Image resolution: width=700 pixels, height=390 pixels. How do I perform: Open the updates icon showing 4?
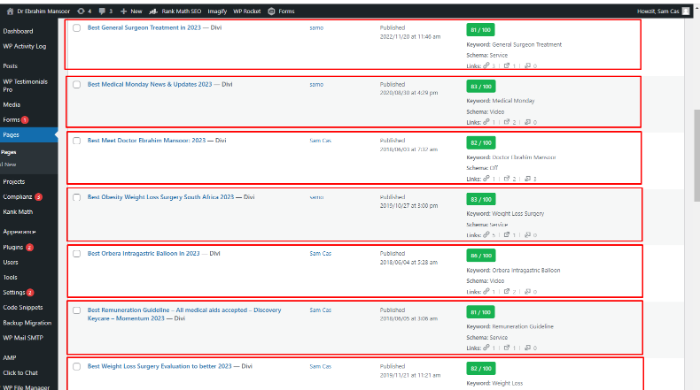[x=81, y=11]
